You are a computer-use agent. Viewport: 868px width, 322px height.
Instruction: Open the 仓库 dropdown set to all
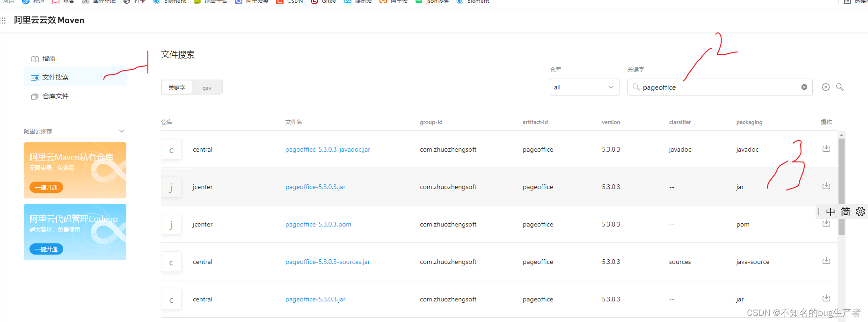584,87
